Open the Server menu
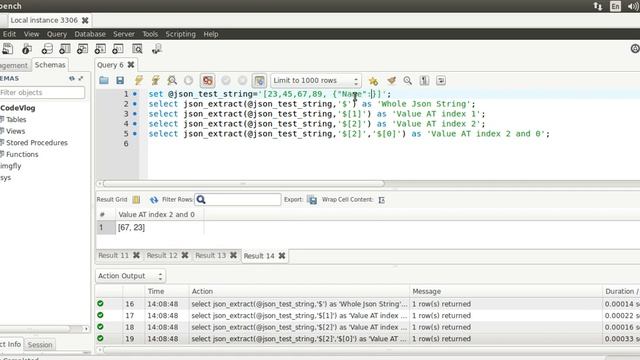640x360 pixels. [x=124, y=34]
